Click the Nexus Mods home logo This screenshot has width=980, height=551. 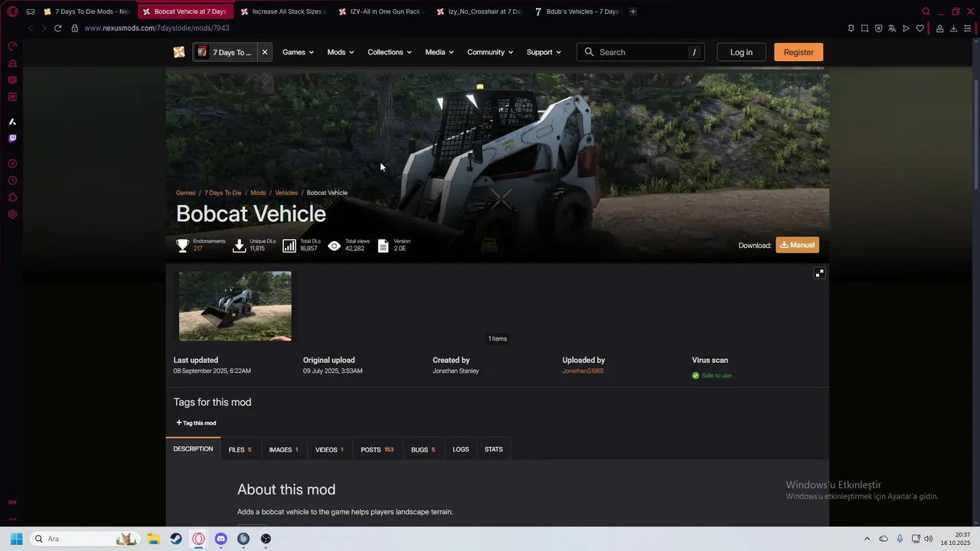point(178,52)
